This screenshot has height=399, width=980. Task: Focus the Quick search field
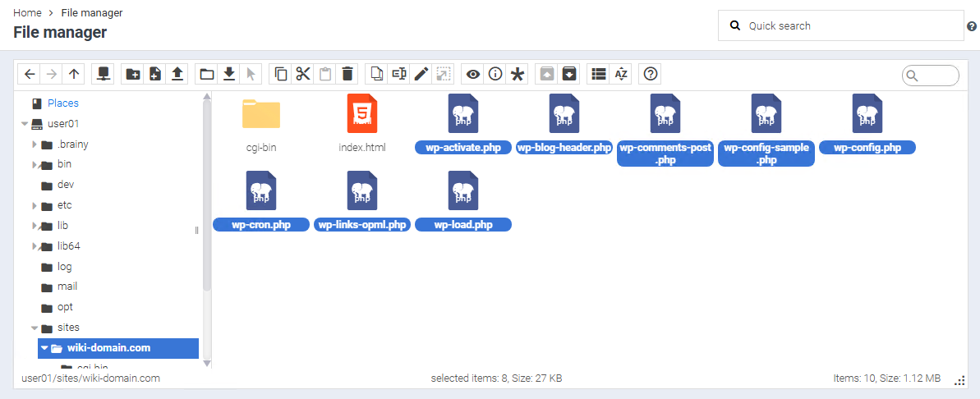click(840, 25)
